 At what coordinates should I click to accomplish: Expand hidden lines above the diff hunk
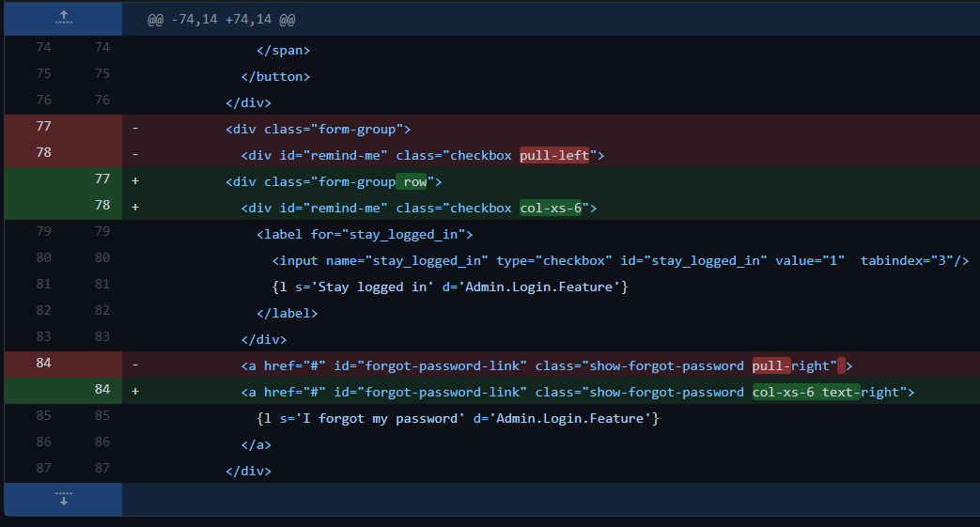[63, 18]
